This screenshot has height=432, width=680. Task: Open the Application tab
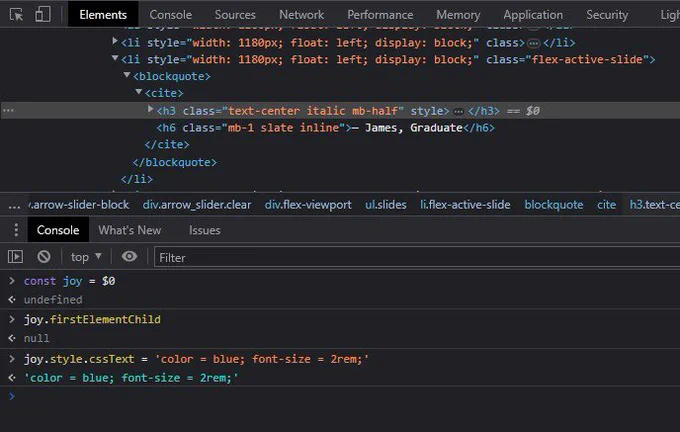(533, 15)
